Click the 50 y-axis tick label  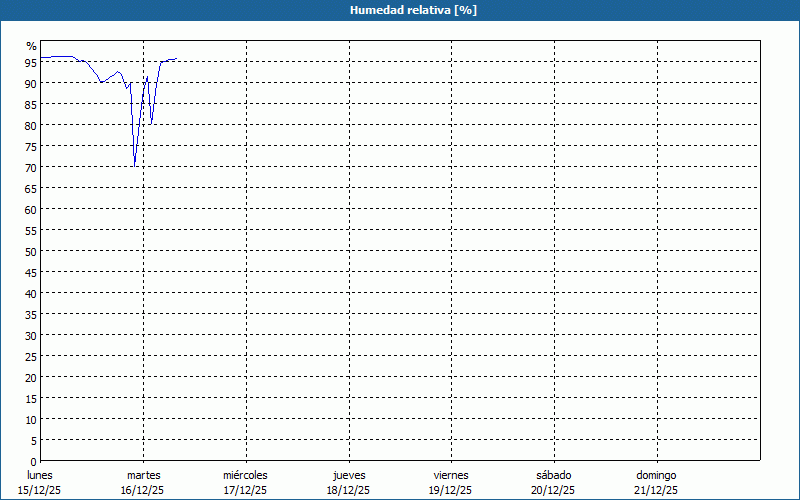31,251
